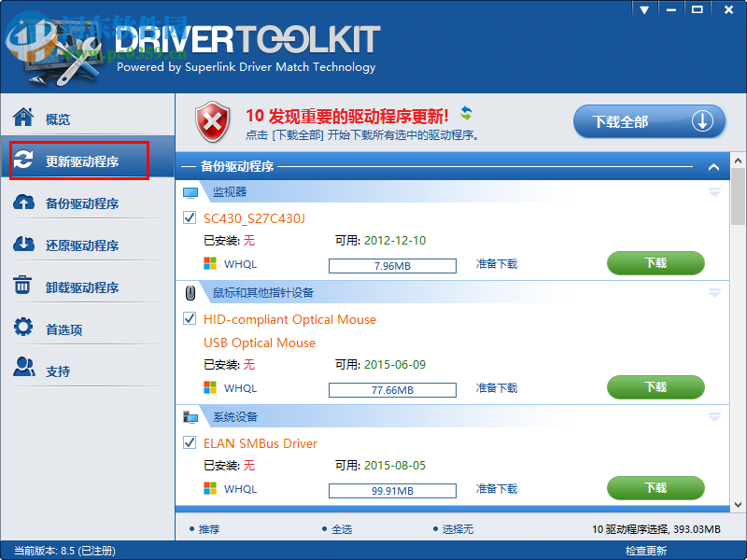Select 全选 at the bottom bar
747x560 pixels.
click(341, 528)
